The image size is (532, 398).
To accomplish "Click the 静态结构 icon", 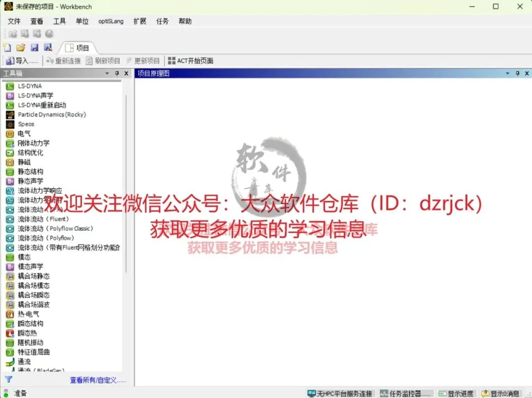I will click(10, 172).
